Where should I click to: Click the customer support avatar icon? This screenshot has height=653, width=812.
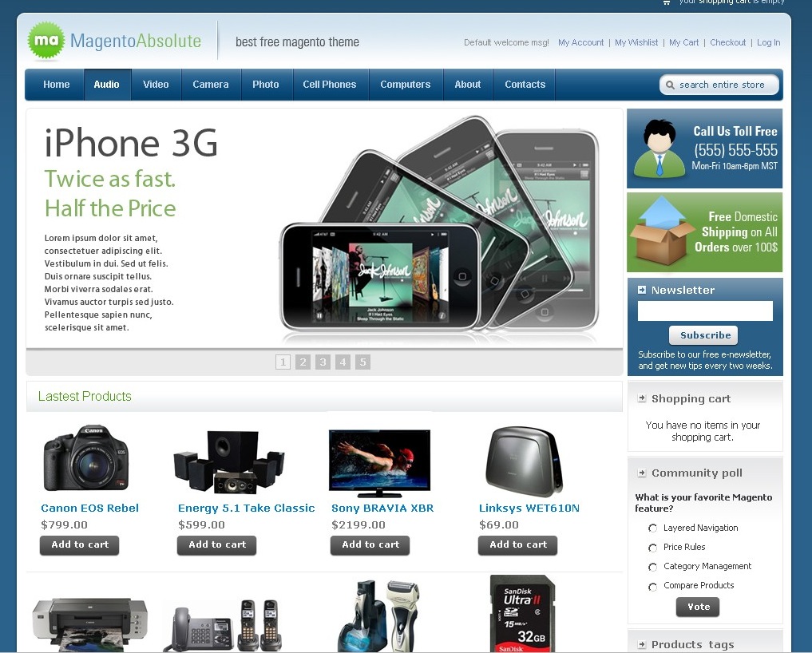(x=660, y=148)
